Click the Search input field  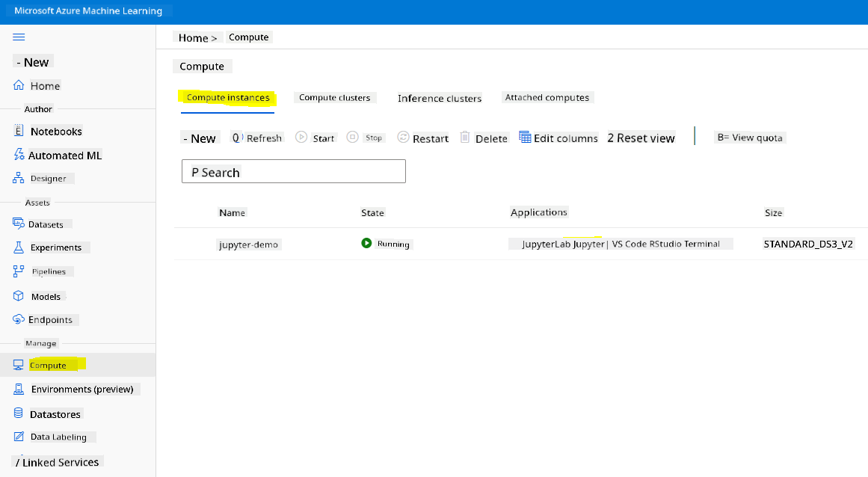click(x=293, y=171)
